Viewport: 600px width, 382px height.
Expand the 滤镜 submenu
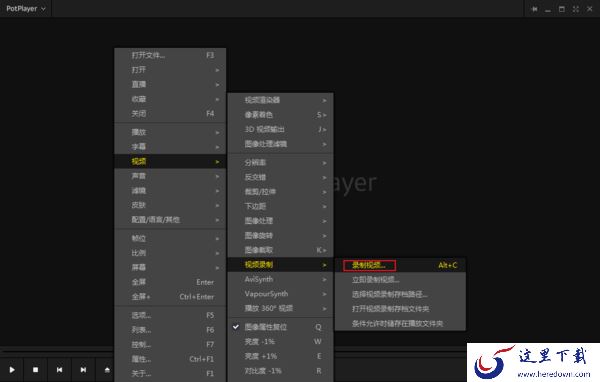[170, 190]
